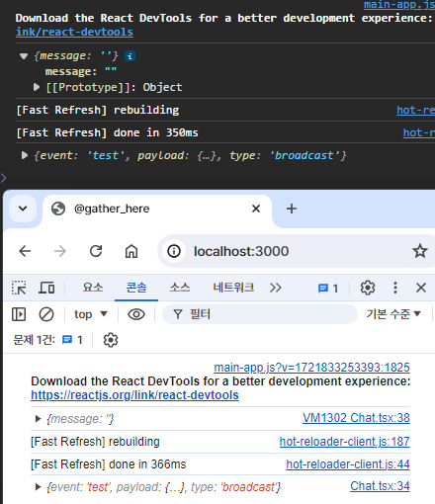Open the top context dropdown
The width and height of the screenshot is (435, 504).
91,314
